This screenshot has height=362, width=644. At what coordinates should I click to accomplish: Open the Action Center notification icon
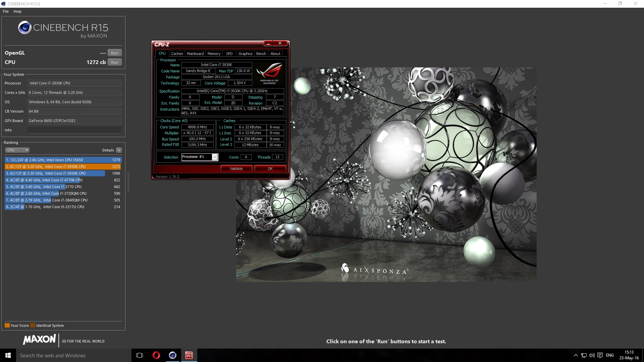click(600, 355)
